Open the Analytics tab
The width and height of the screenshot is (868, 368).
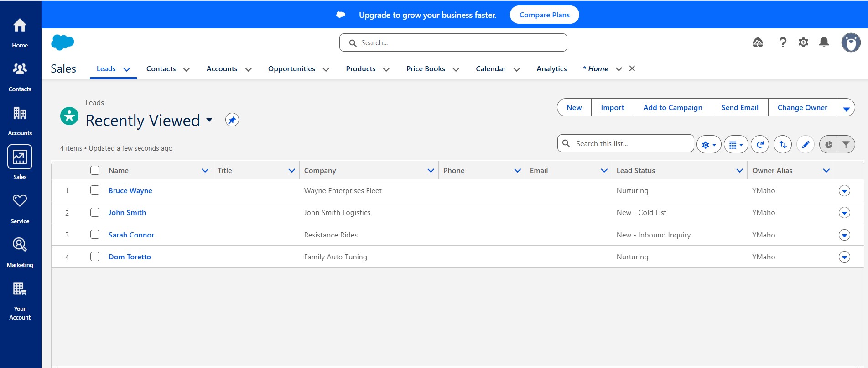(551, 68)
